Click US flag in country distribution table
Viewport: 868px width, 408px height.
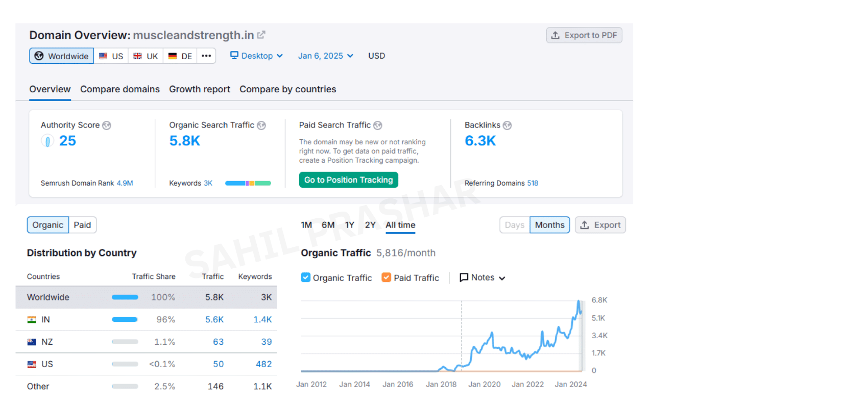[32, 364]
